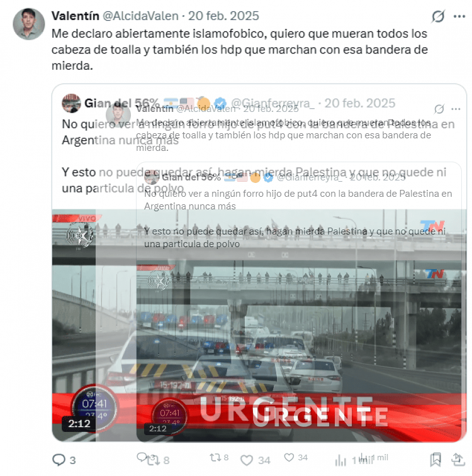472x476 pixels.
Task: Open Valentín's profile avatar picture
Action: pos(28,24)
